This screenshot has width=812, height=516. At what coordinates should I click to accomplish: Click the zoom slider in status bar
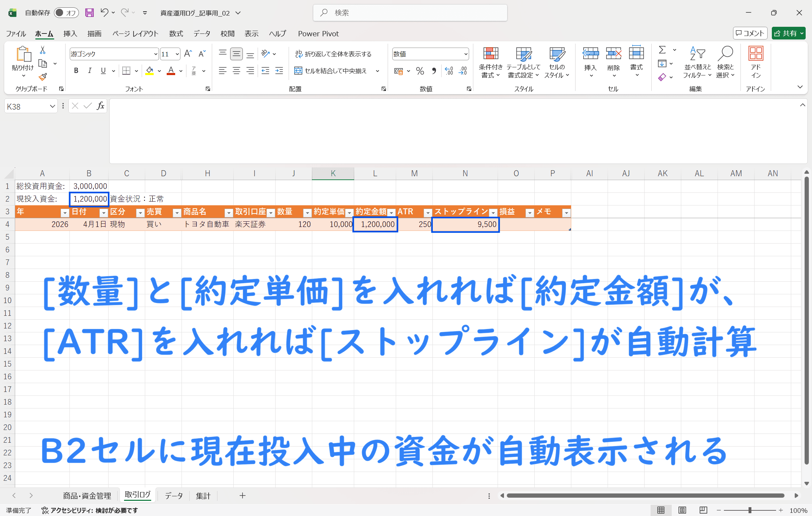(750, 510)
